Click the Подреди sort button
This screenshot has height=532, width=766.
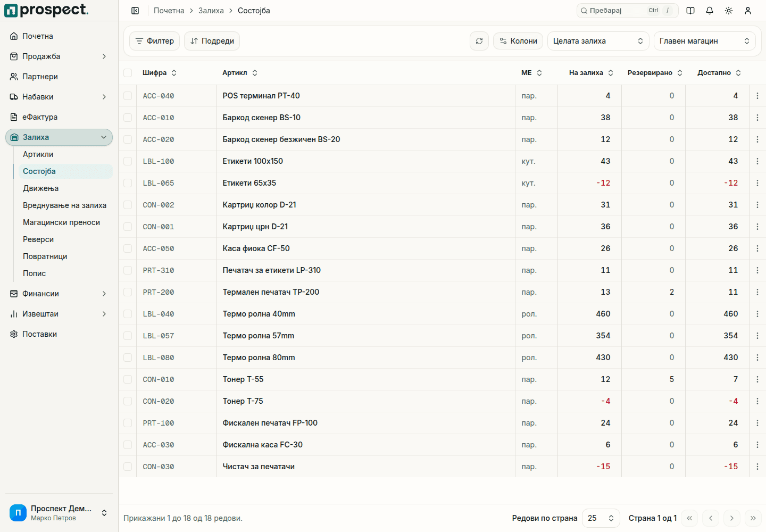pyautogui.click(x=212, y=41)
